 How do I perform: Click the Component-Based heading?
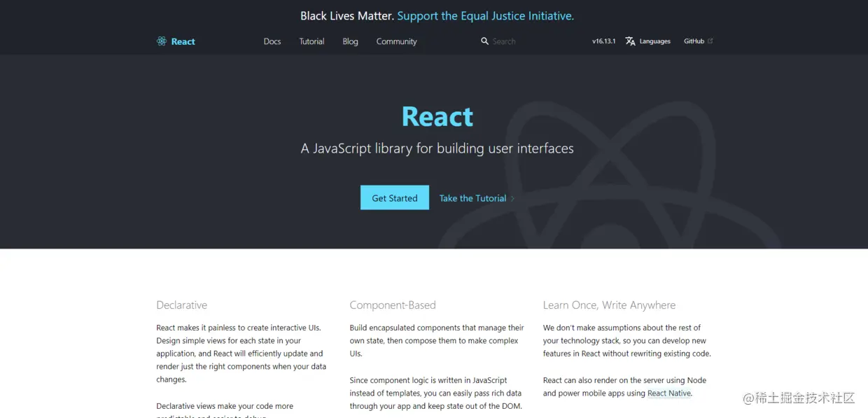[393, 305]
